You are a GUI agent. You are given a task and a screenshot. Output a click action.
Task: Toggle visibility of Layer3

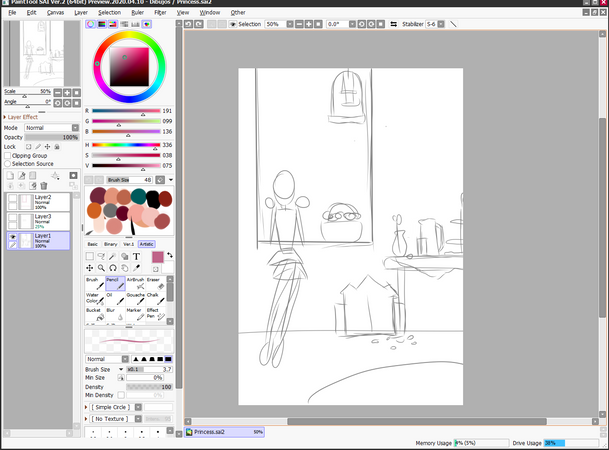(12, 217)
